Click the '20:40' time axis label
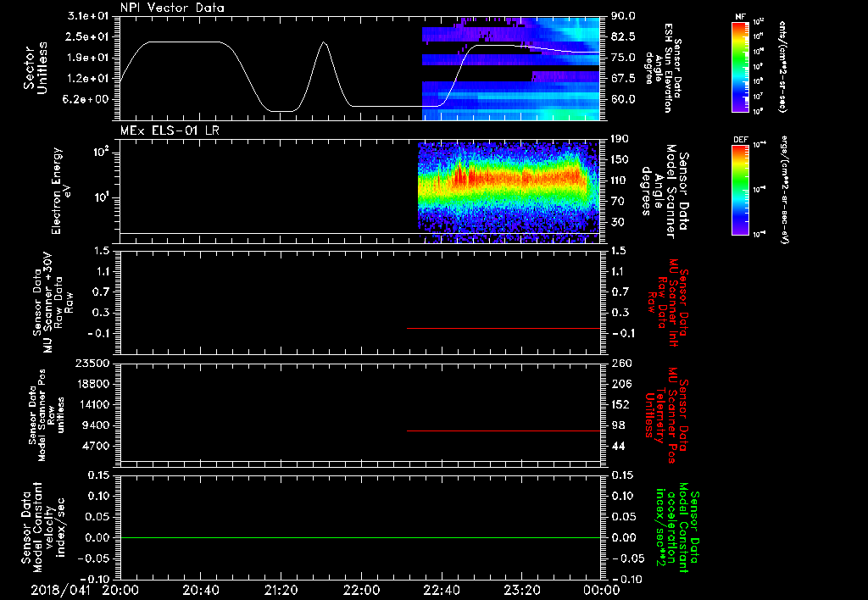 coord(200,590)
